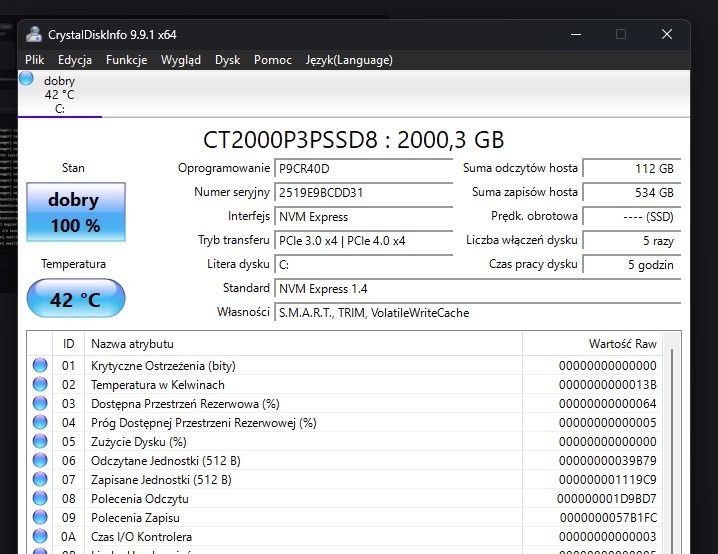Screen dimensions: 718x554
Task: Click status orb for Czas I/O Kontrolera row
Action: [40, 536]
